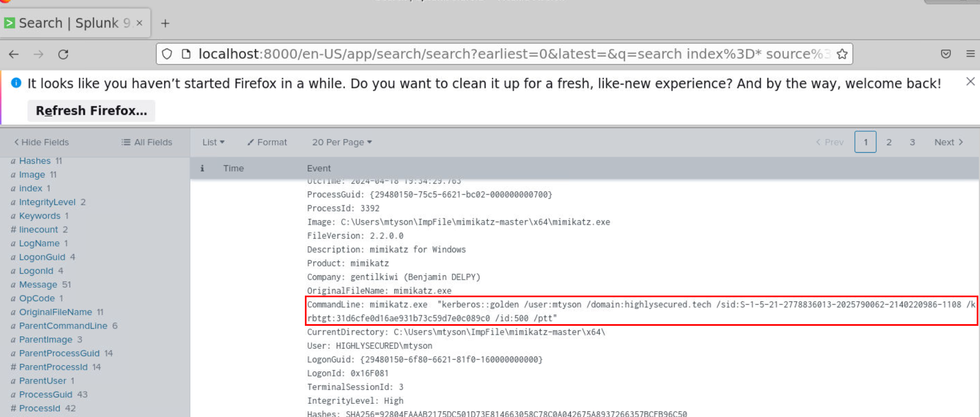Click the User HIGHLYSECURED\mtyson line
Image resolution: width=980 pixels, height=417 pixels.
point(370,346)
